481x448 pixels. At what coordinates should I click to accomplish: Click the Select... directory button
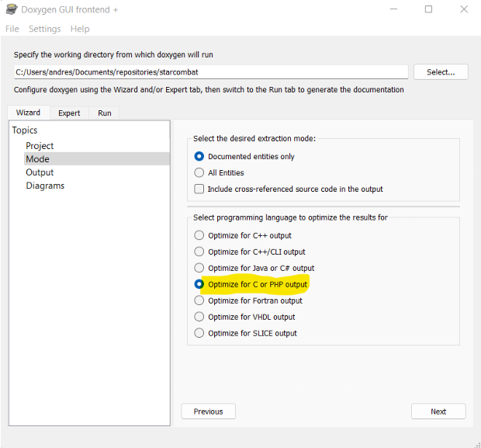tap(441, 72)
